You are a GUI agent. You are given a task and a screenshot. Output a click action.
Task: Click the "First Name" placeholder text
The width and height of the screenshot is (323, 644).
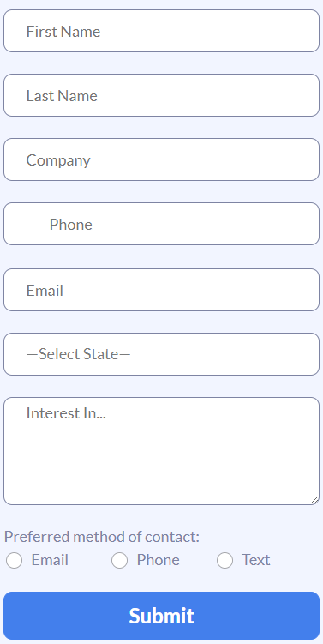pos(63,31)
